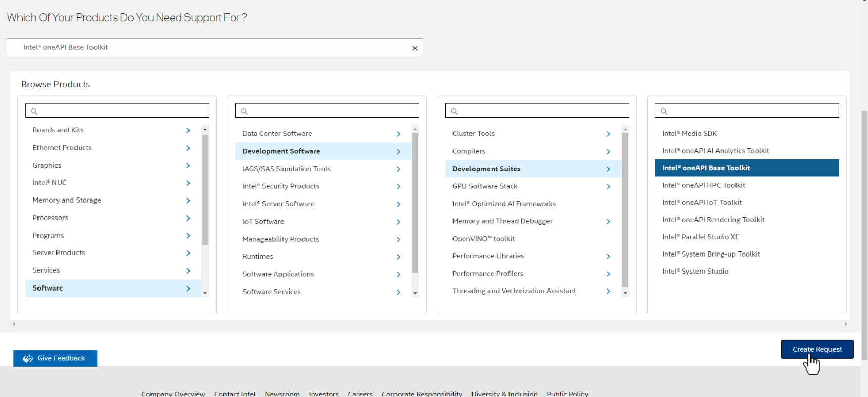Select the Software category
This screenshot has width=868, height=397.
click(x=113, y=288)
